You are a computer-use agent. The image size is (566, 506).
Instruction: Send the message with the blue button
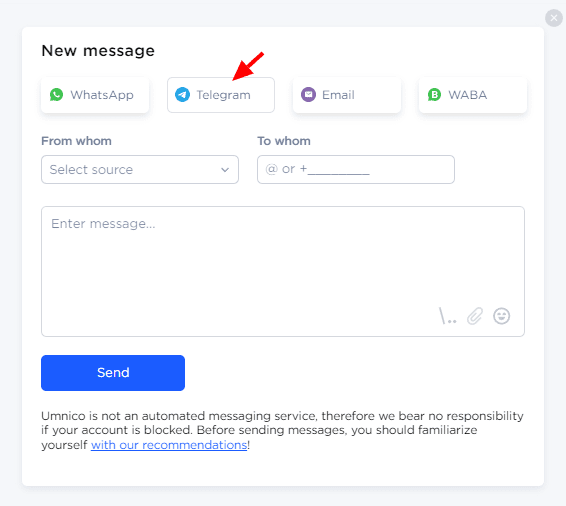113,373
